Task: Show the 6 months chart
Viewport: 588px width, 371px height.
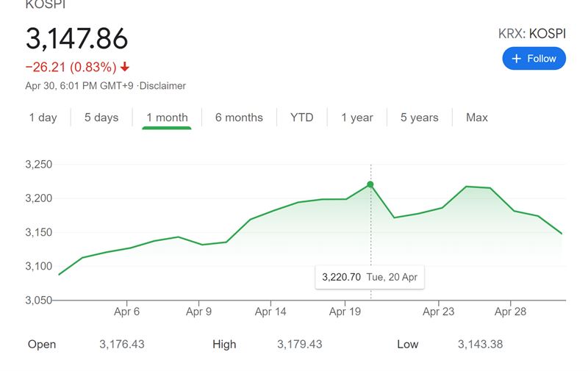Action: 239,118
